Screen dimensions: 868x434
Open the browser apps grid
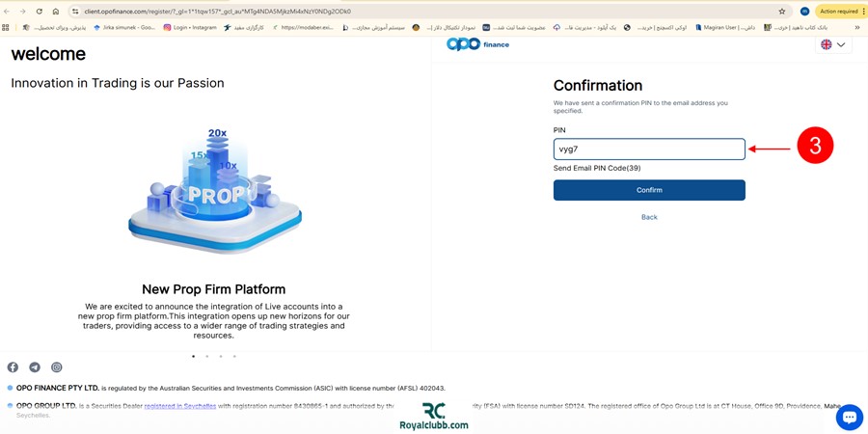pos(6,28)
